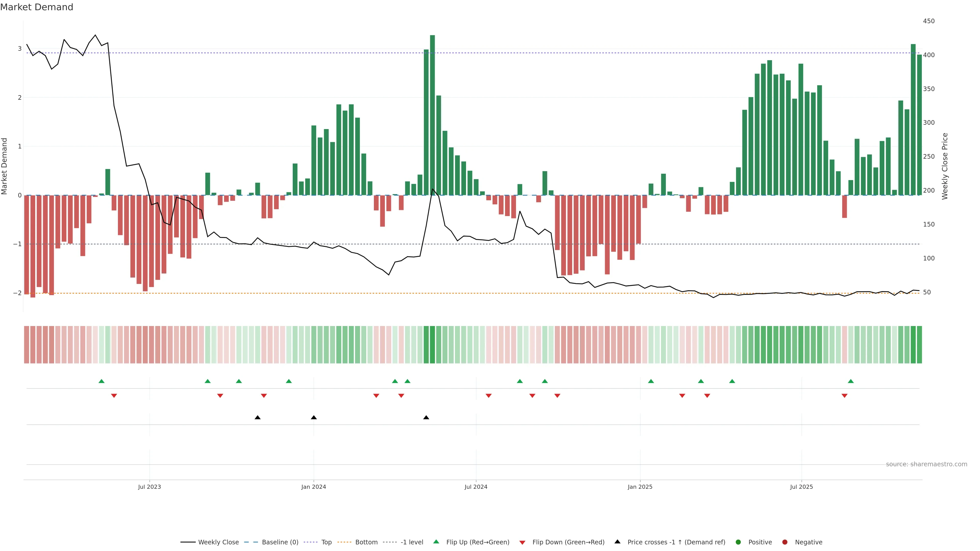This screenshot has width=980, height=551.
Task: Click the darkest green heatmap cell at far right
Action: 913,345
